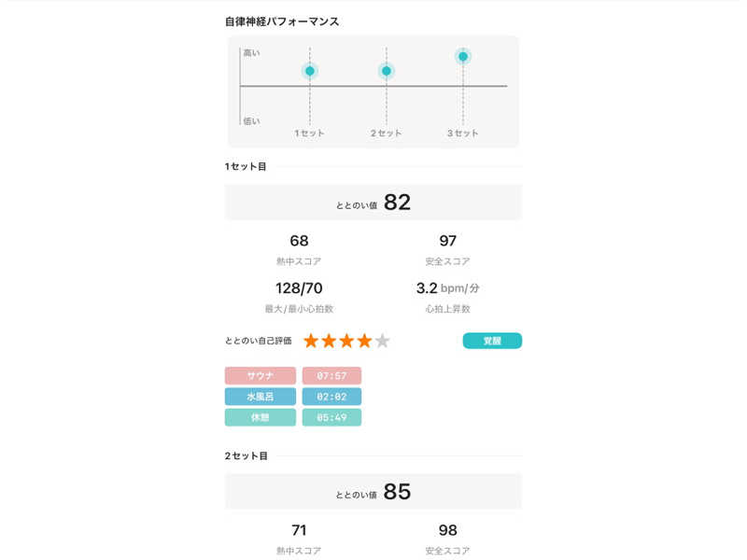Screen dimensions: 747x560
Task: Click the first orange rating star
Action: point(311,341)
